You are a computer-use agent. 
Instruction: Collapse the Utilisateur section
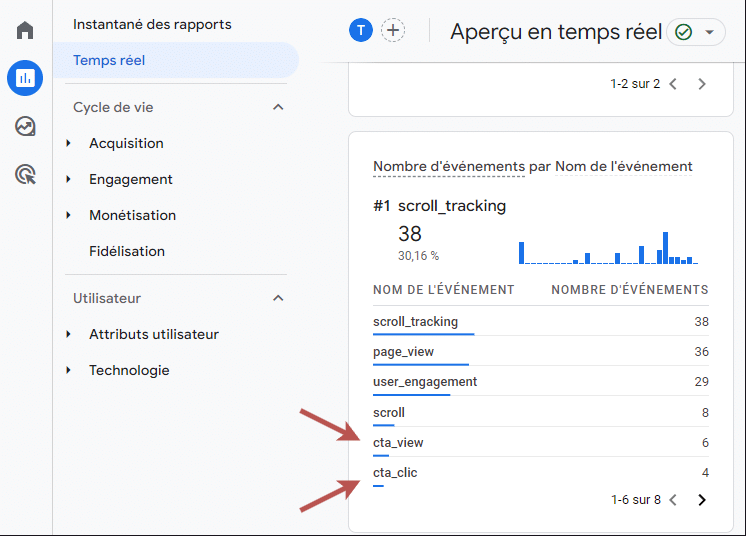(x=278, y=298)
